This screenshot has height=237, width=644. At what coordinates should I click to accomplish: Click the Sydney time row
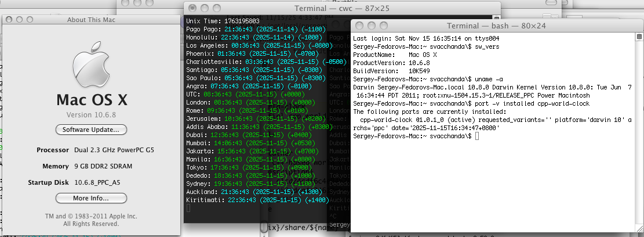click(x=250, y=184)
